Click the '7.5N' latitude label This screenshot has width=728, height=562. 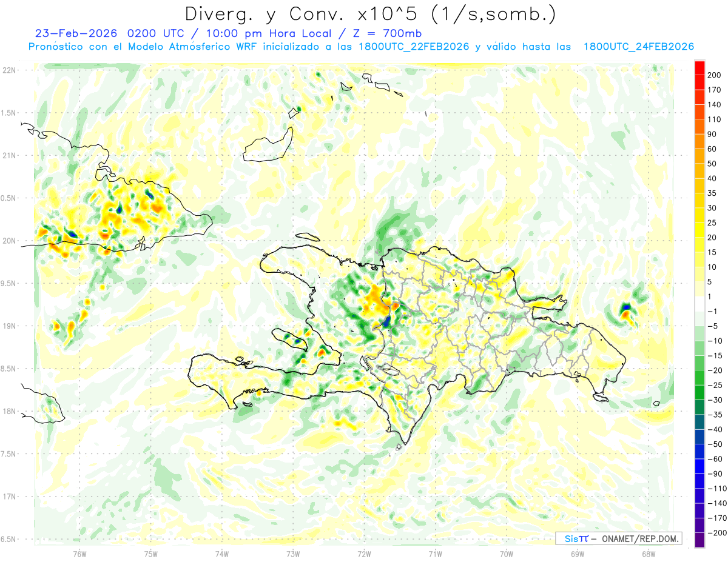click(x=8, y=454)
